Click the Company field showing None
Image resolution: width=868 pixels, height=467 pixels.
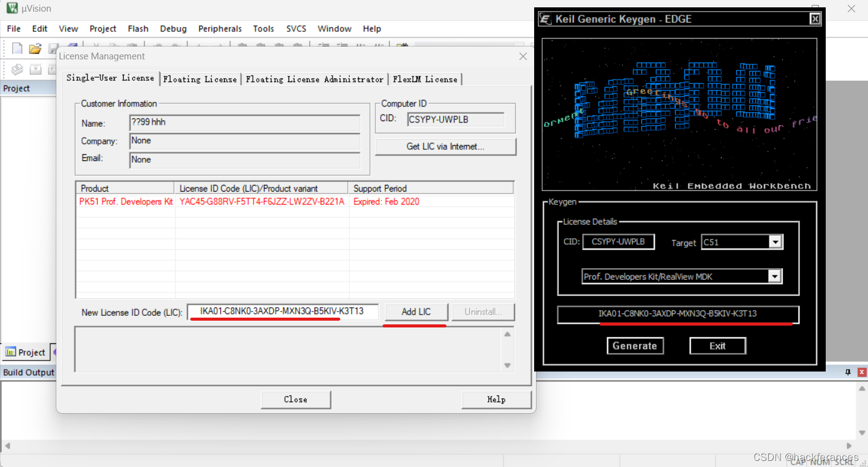click(245, 141)
